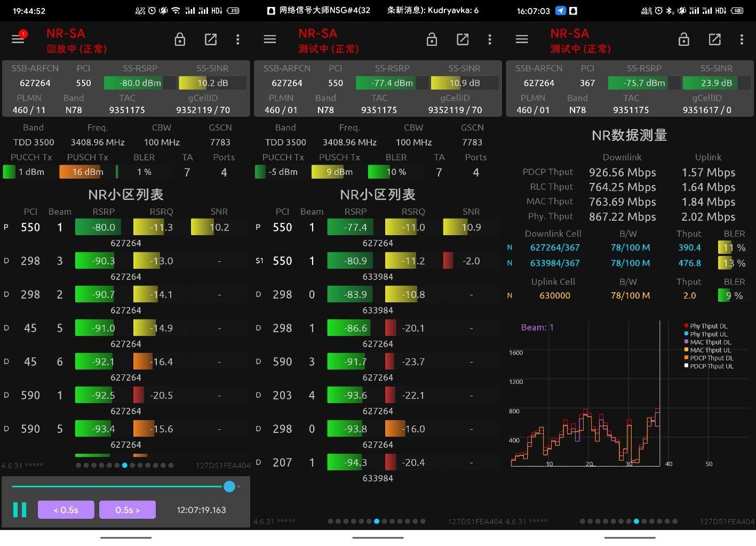Open three-dot overflow menu in playback (回放中) screen

point(238,39)
